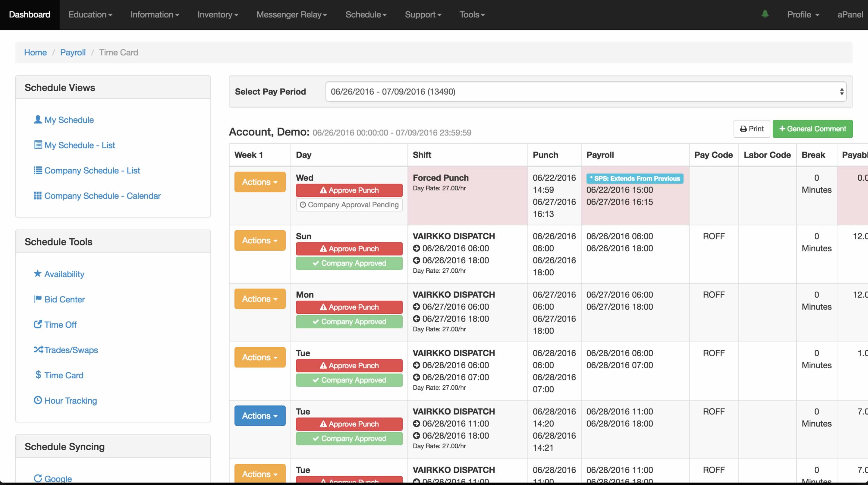The height and width of the screenshot is (485, 868).
Task: Open the blue Actions dropdown
Action: (260, 416)
